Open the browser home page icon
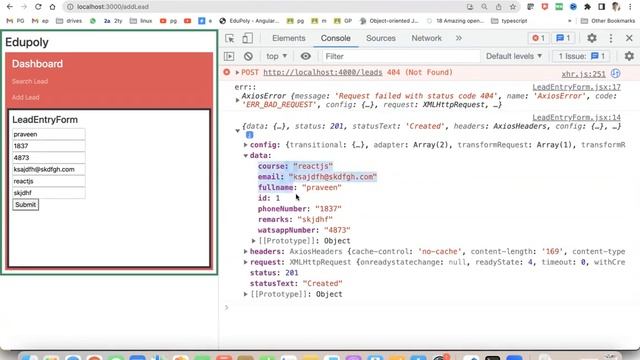Viewport: 640px width, 360px height. click(x=52, y=7)
